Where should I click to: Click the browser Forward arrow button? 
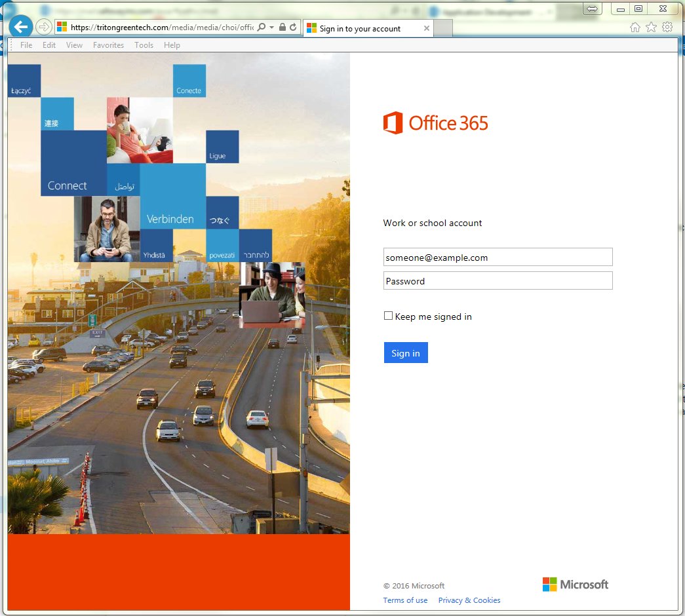click(43, 27)
